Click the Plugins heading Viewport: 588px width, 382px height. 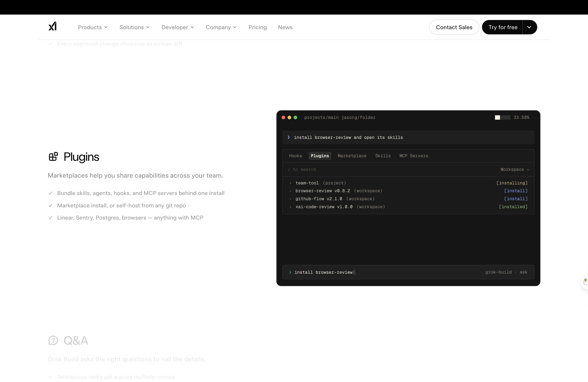click(x=81, y=157)
